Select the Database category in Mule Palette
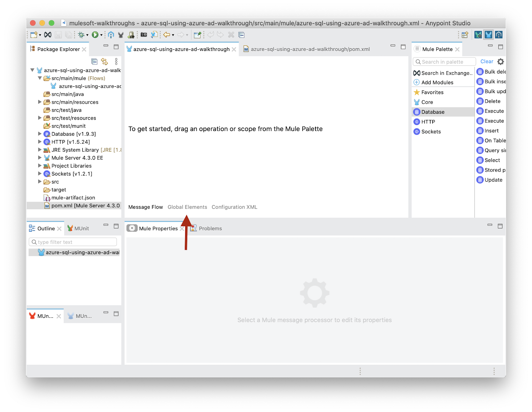Screen dimensions: 532x412 coord(433,112)
